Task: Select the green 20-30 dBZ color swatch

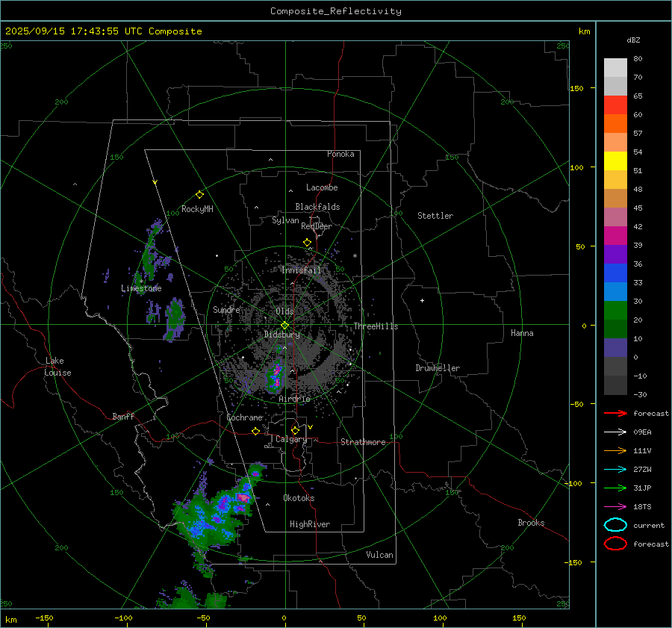Action: pyautogui.click(x=615, y=311)
